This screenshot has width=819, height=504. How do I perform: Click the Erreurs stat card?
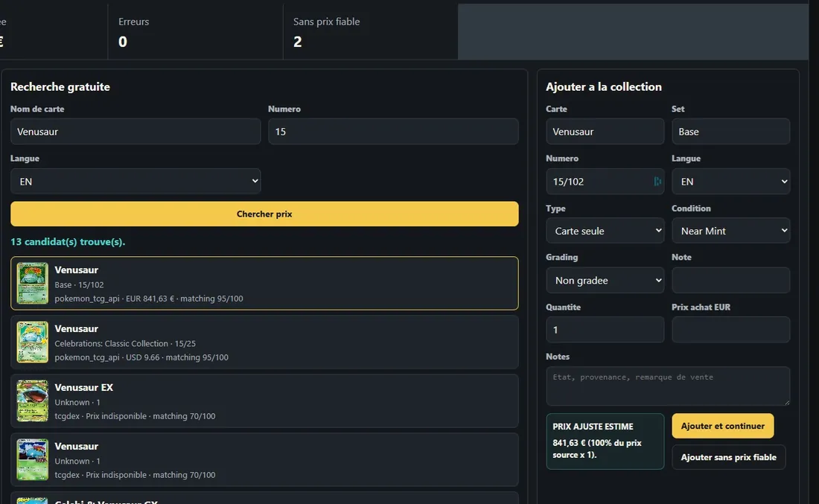click(195, 31)
